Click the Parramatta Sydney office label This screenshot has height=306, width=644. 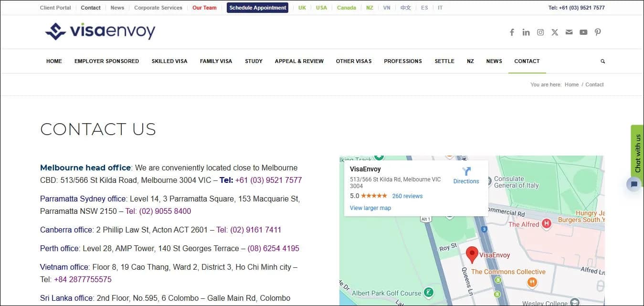pos(83,199)
